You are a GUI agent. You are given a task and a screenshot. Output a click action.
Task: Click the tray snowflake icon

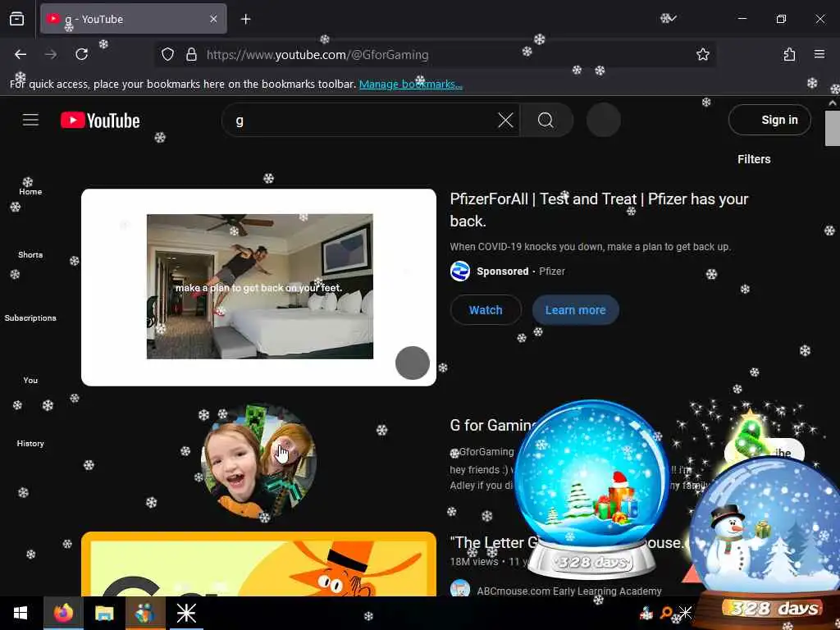point(685,612)
